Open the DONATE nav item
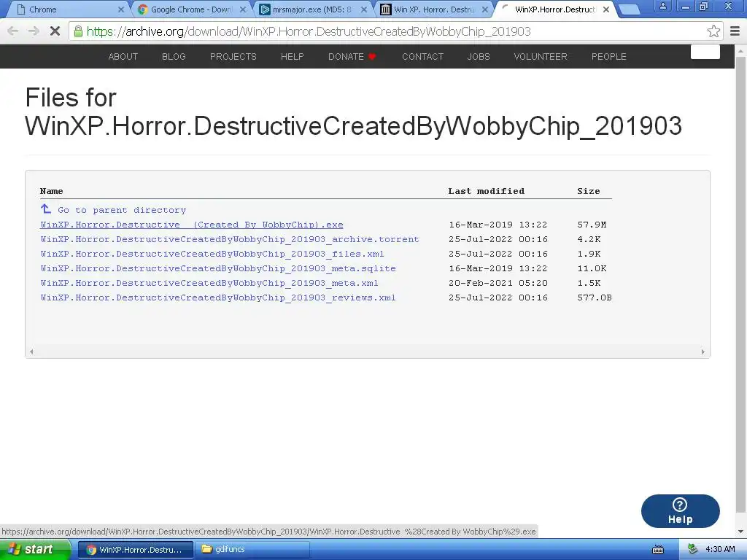This screenshot has height=560, width=747. click(352, 57)
